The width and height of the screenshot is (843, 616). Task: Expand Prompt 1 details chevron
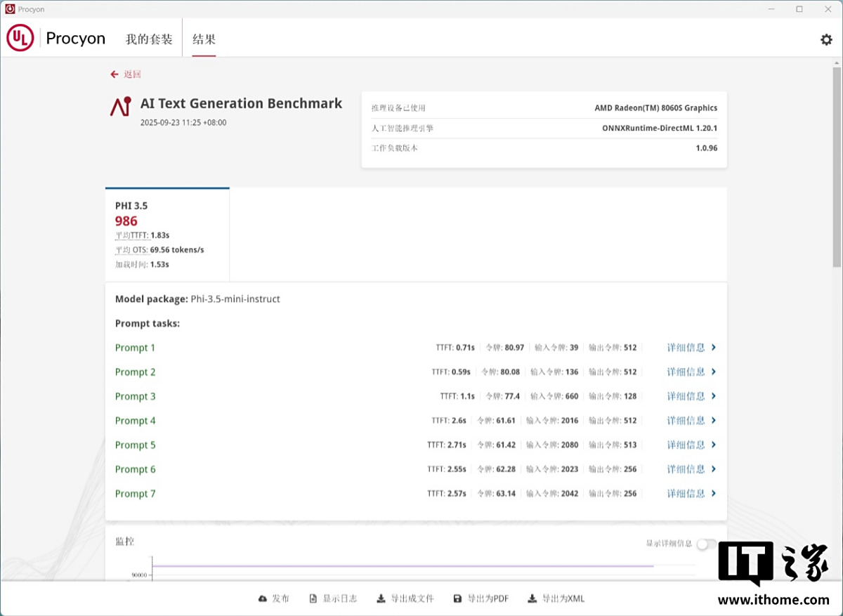pos(713,348)
